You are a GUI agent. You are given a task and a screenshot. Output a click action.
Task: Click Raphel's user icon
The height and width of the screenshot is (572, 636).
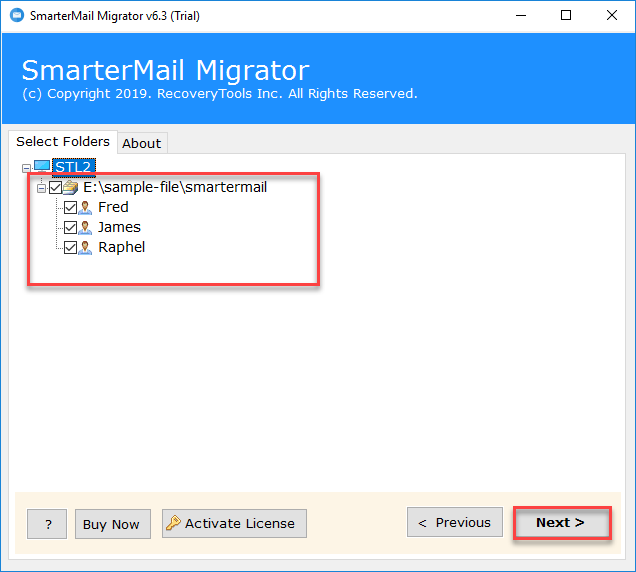(x=85, y=247)
